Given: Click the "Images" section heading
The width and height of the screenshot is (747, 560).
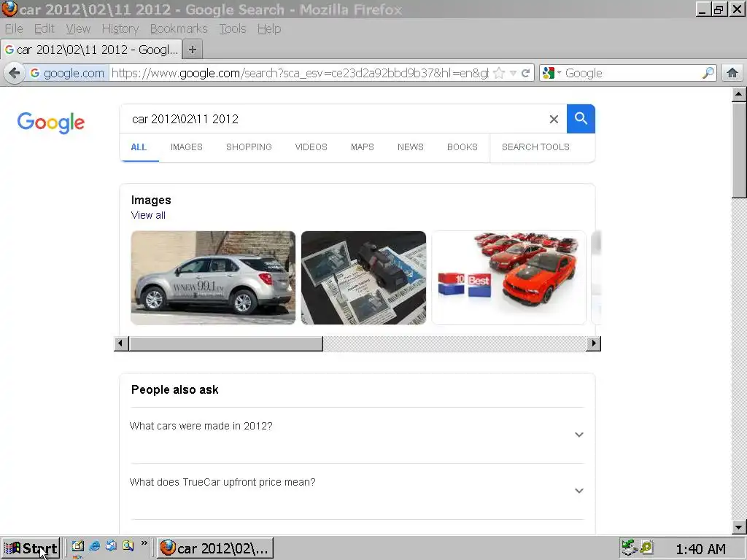Looking at the screenshot, I should 151,200.
